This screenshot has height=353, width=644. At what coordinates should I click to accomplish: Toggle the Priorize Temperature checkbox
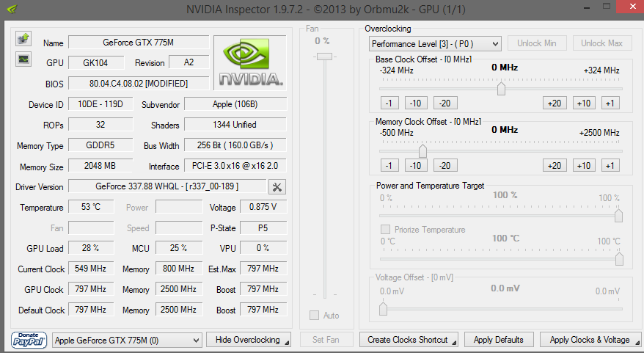pos(385,229)
